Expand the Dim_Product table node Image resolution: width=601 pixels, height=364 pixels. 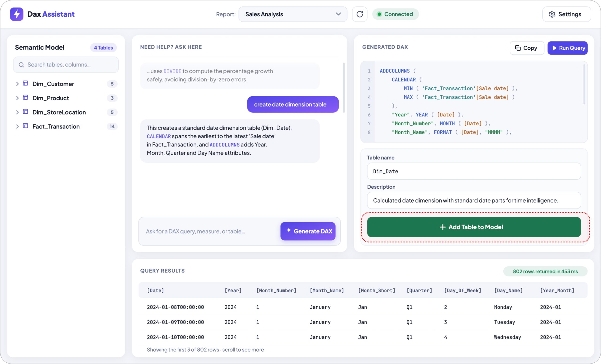(x=17, y=98)
